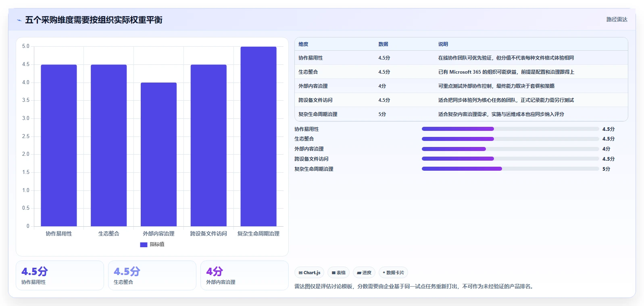Click the description starting 在线协作团队可优先验证

pyautogui.click(x=506, y=58)
